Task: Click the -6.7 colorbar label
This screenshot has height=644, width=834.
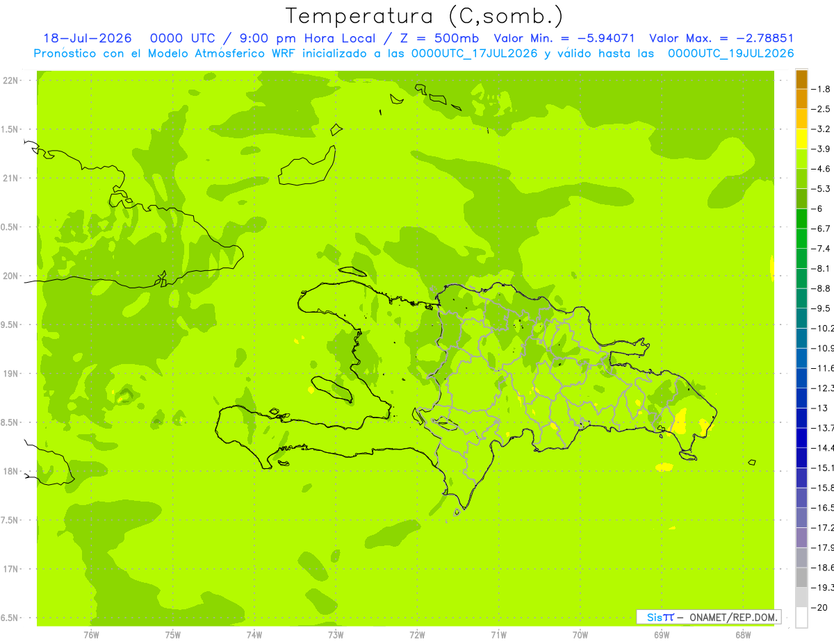Action: [821, 229]
